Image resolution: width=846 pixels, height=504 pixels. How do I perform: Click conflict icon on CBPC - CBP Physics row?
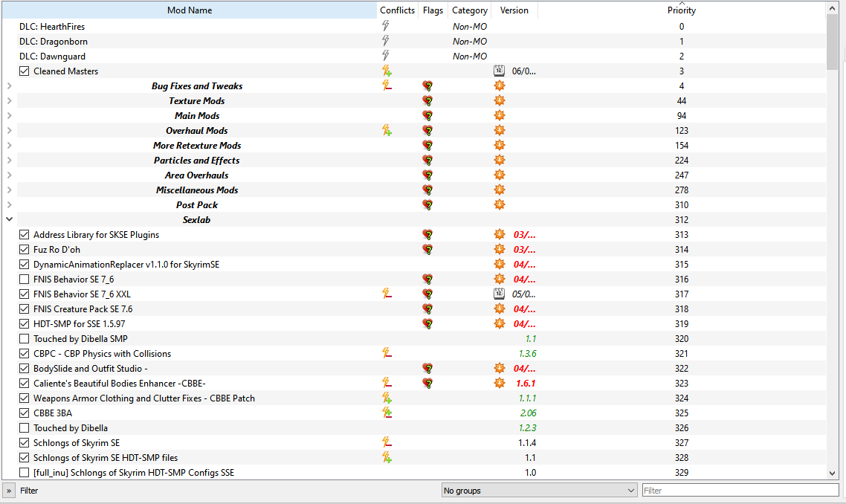(x=387, y=353)
